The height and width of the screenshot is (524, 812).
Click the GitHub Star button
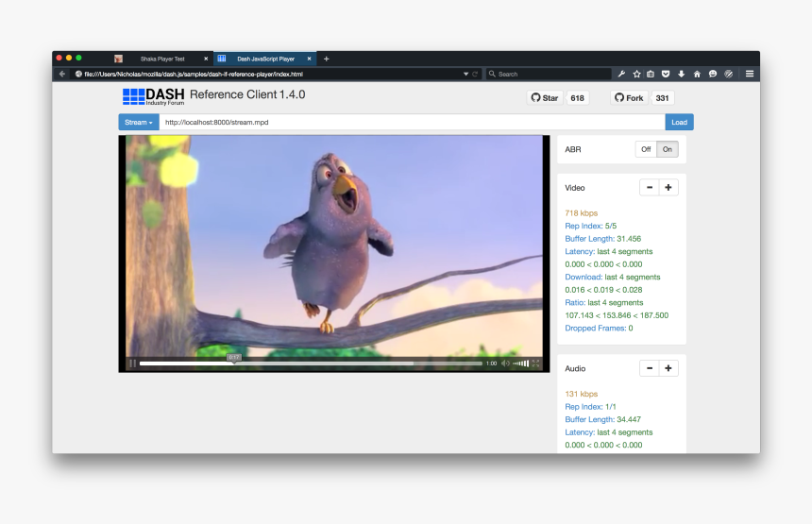[544, 98]
